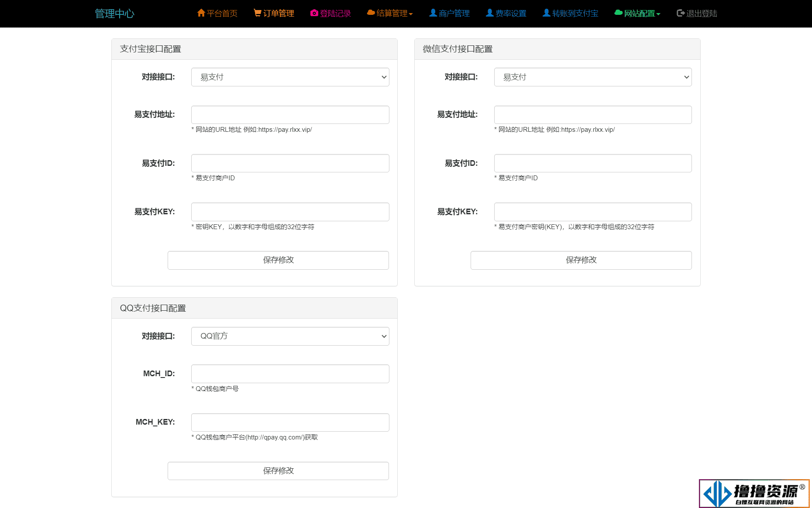Click the hint mentioning qpay.qq.com

coord(255,437)
